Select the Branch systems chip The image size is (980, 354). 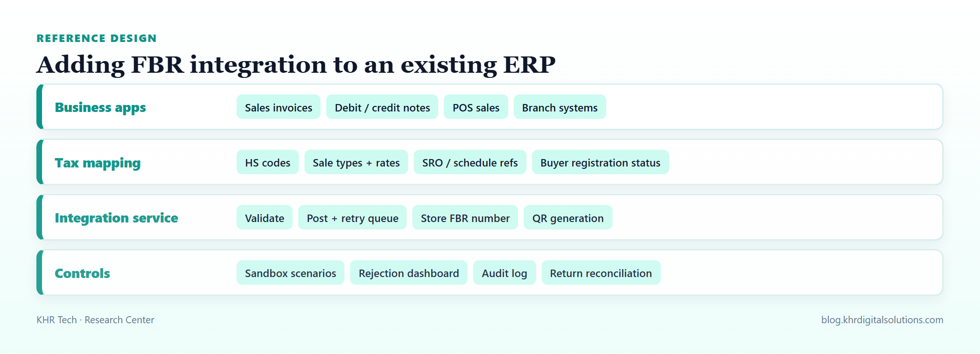560,107
